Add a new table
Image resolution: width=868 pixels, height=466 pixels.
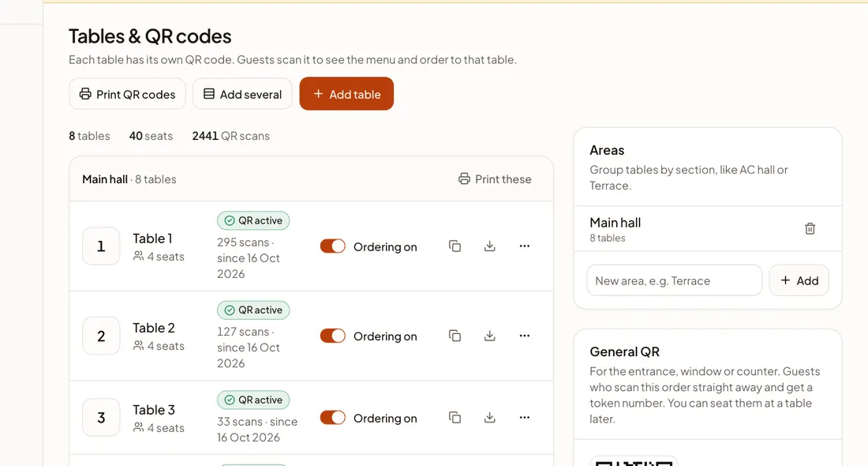(346, 94)
